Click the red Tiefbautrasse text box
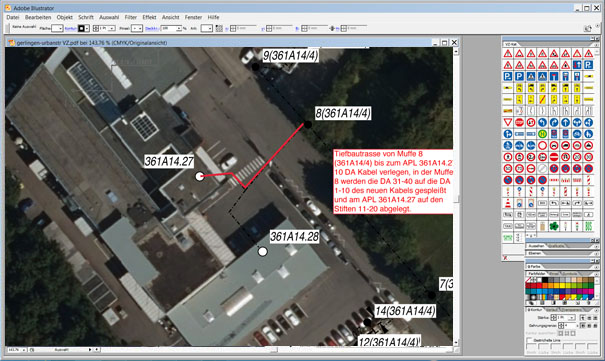 coord(393,181)
